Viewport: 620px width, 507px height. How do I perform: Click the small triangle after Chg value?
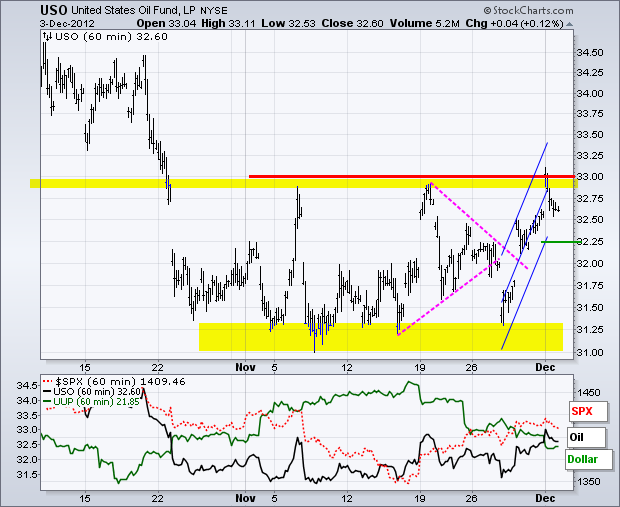[x=569, y=24]
